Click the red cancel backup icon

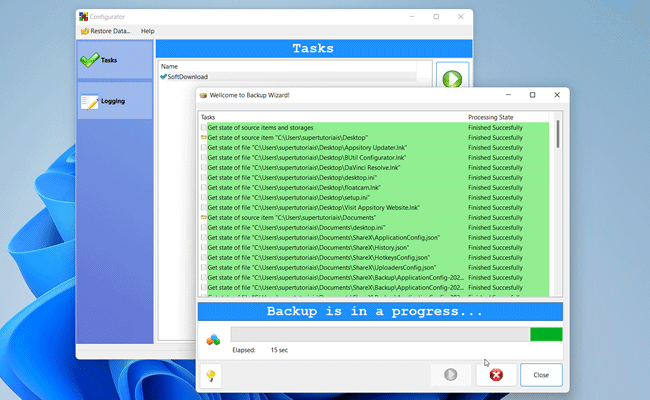pos(496,375)
